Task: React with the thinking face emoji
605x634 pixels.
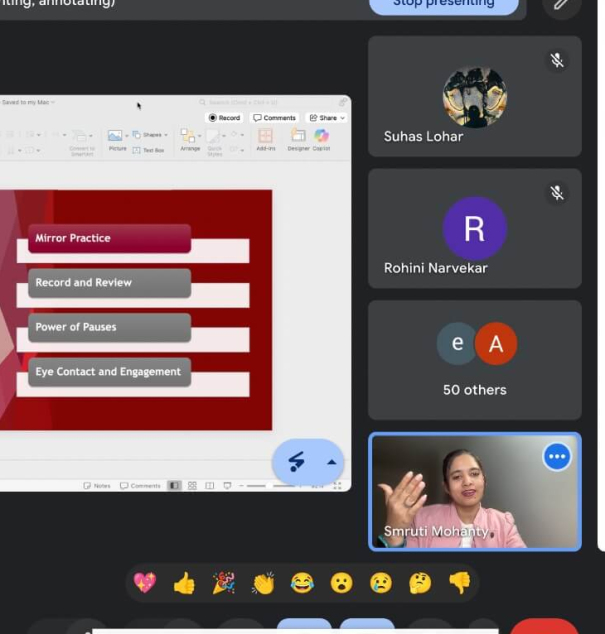Action: pos(420,583)
